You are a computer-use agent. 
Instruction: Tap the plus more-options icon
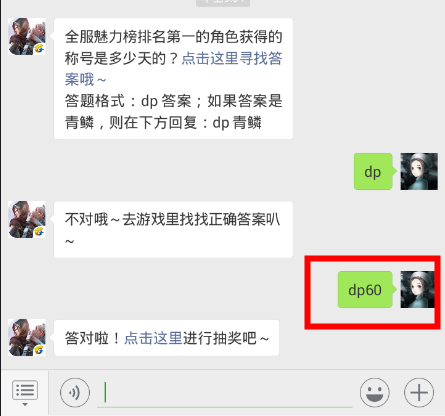coord(419,393)
